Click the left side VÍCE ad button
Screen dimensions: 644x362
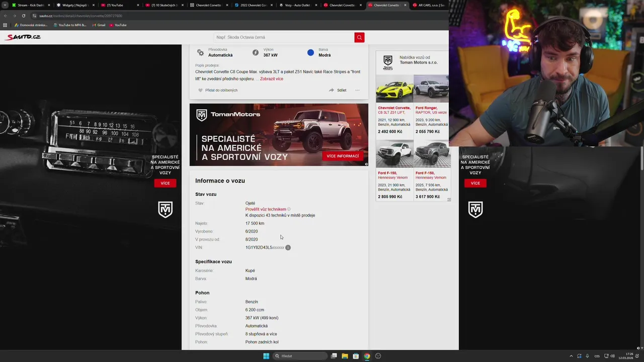click(165, 183)
